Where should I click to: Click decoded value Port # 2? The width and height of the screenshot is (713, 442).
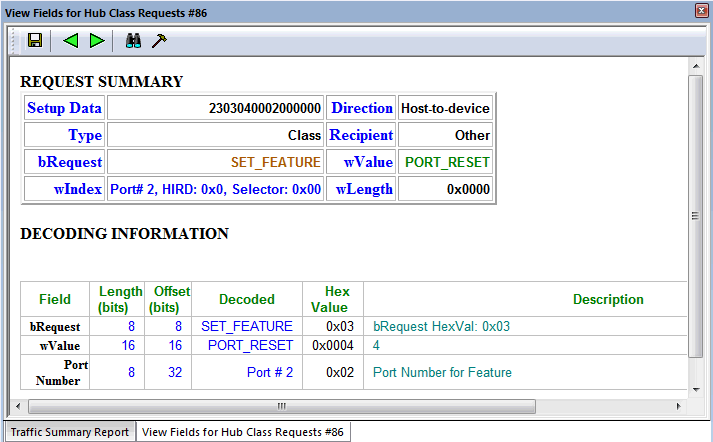pyautogui.click(x=270, y=372)
